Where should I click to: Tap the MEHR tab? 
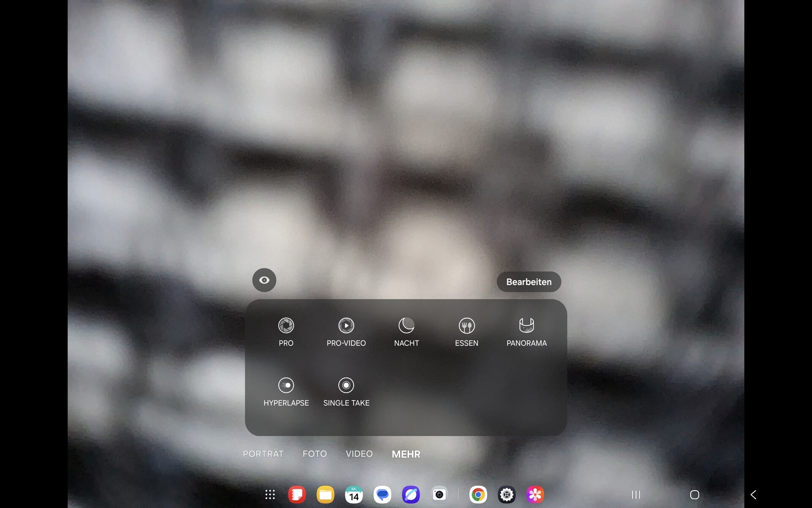406,454
